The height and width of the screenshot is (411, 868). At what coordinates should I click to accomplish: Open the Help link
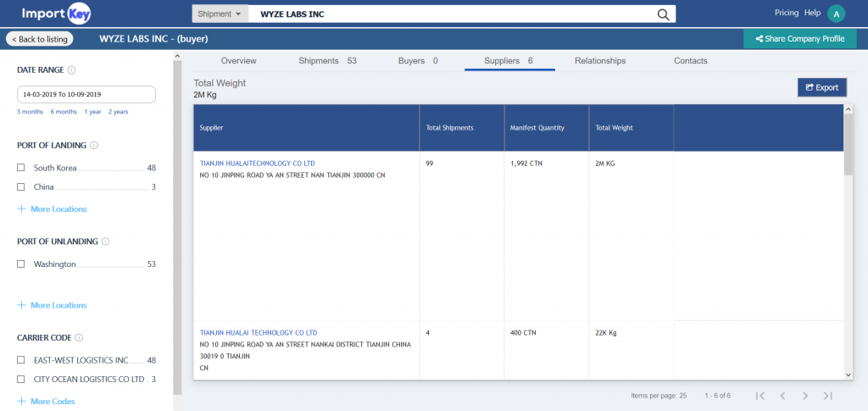813,13
